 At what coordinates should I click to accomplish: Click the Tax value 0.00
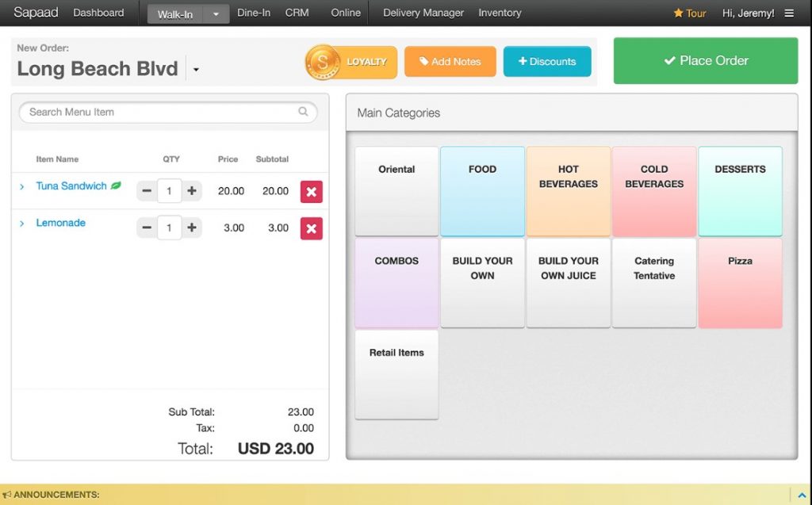[x=304, y=428]
